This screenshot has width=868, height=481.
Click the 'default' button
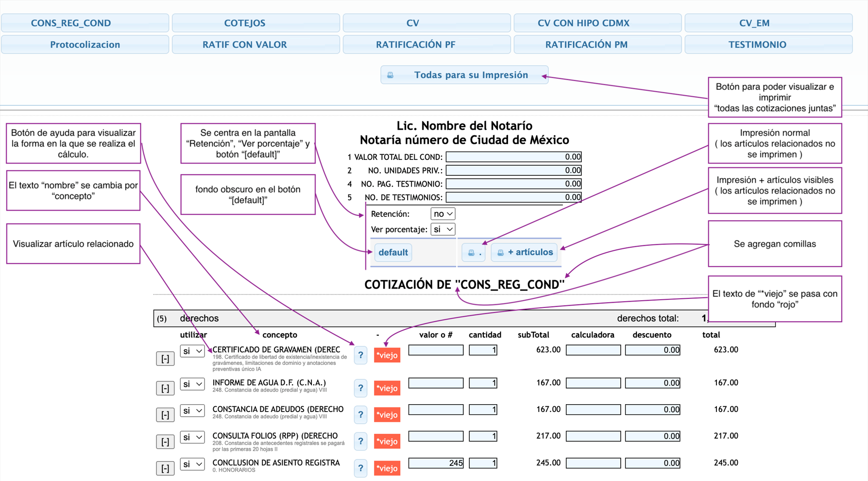[393, 253]
